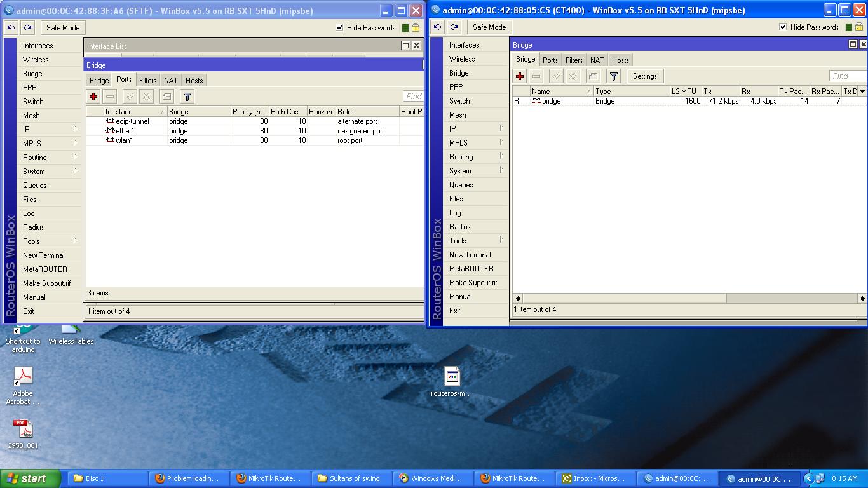Viewport: 868px width, 488px height.
Task: Expand System submenu in CT400 sidebar
Action: coord(501,170)
